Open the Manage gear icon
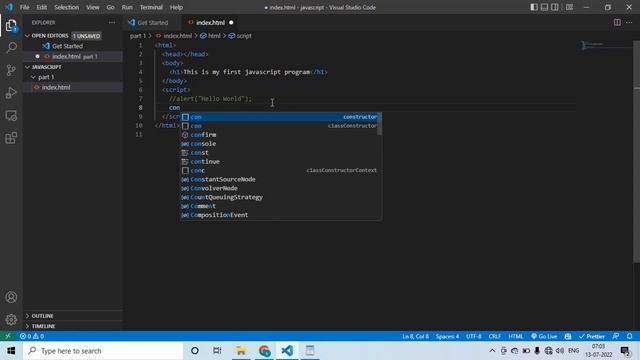Screen dimensions: 640x360 (11, 319)
